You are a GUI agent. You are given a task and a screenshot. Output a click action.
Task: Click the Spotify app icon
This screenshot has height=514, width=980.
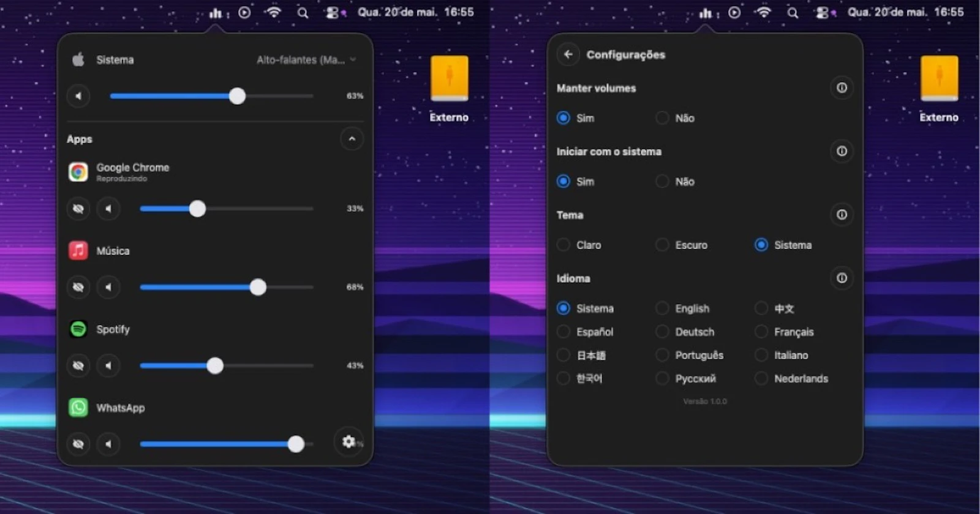(78, 329)
